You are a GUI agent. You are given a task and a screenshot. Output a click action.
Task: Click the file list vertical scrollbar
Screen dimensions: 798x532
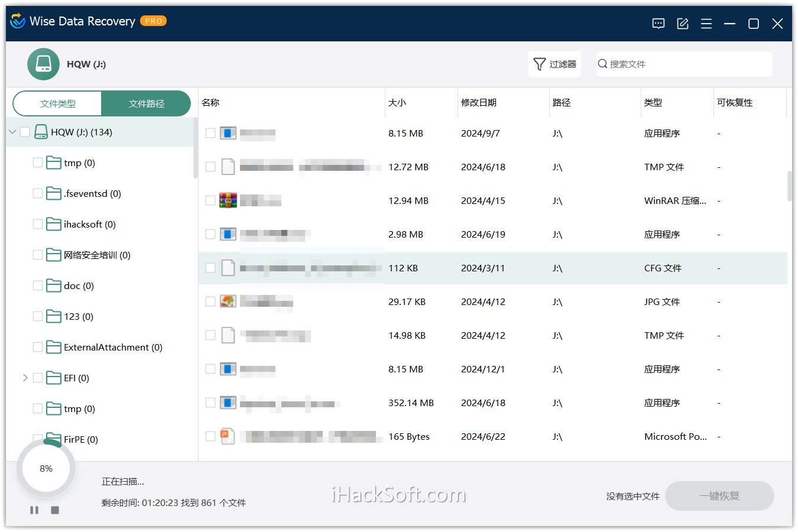(x=790, y=186)
